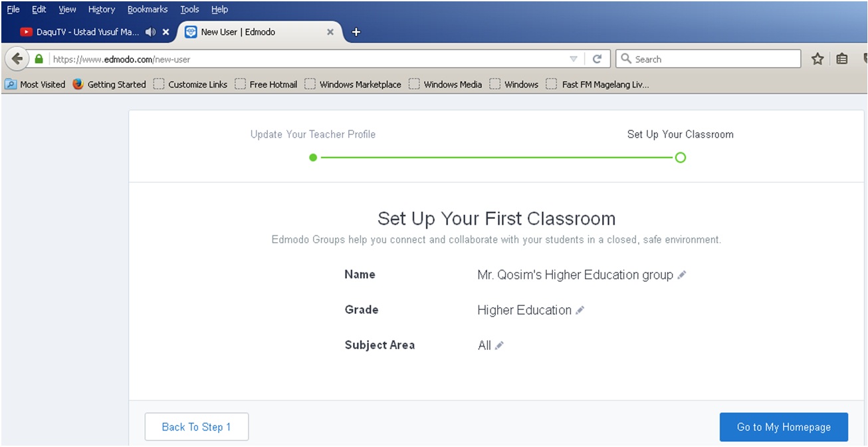Click the address bar URL field
The width and height of the screenshot is (868, 447).
[306, 59]
